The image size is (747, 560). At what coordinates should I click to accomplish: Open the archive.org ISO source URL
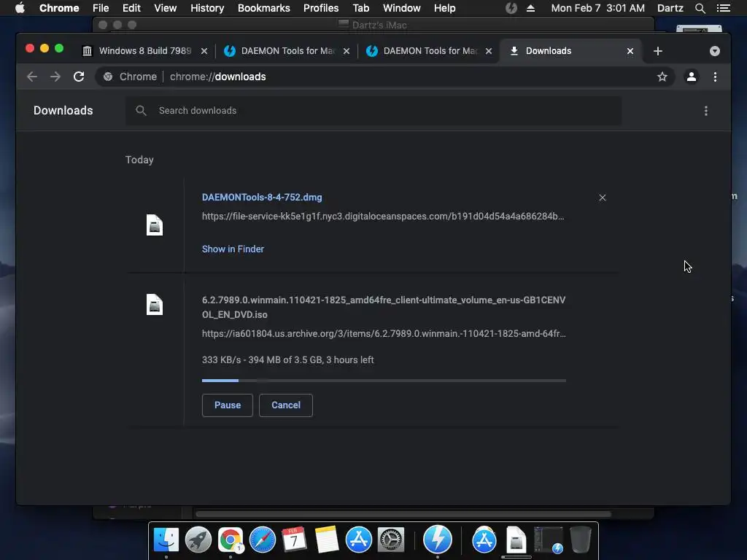384,334
